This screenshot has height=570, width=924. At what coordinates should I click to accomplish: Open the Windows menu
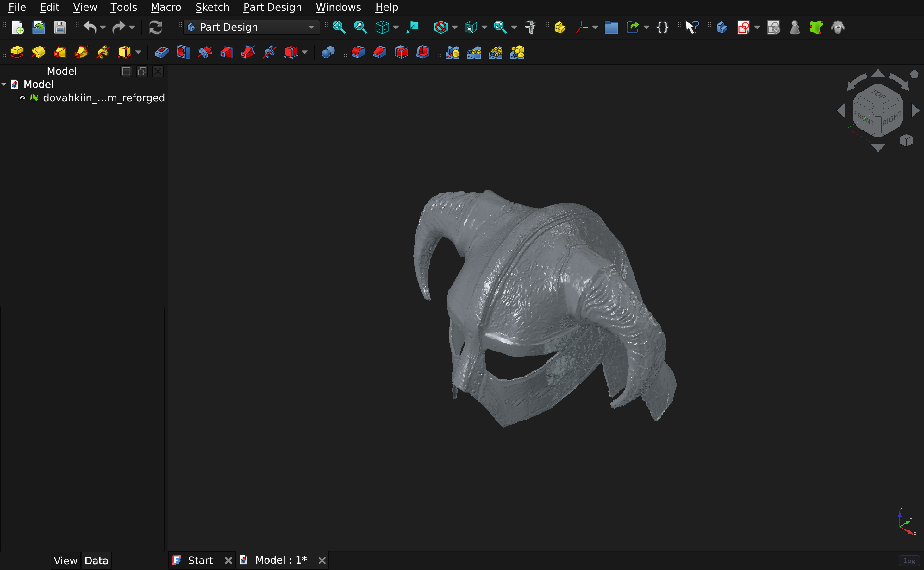tap(338, 7)
